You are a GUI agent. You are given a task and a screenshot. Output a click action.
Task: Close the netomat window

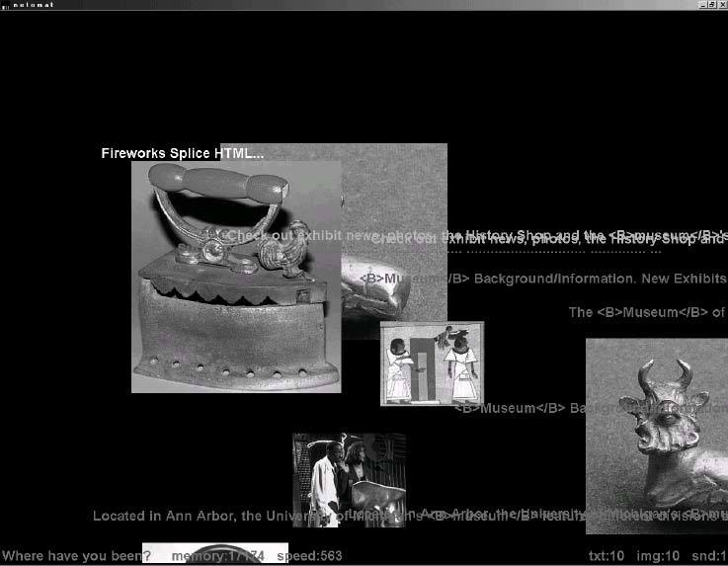click(721, 5)
